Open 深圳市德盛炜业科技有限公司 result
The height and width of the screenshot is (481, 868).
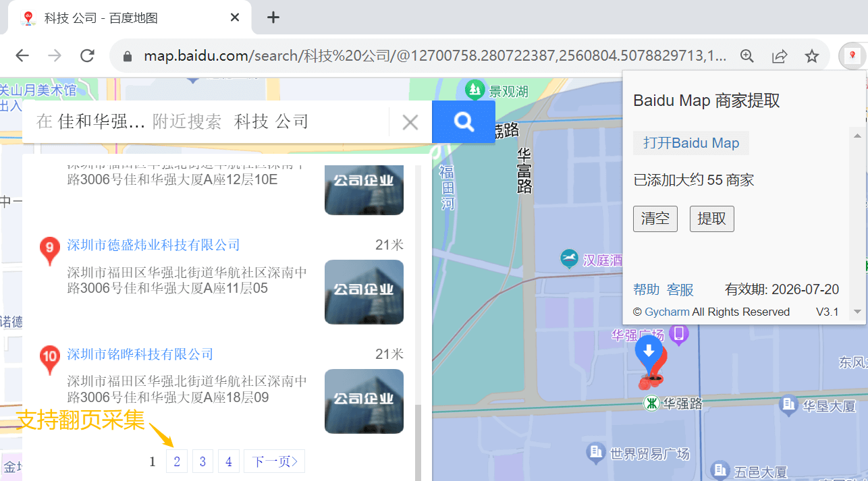pos(153,245)
